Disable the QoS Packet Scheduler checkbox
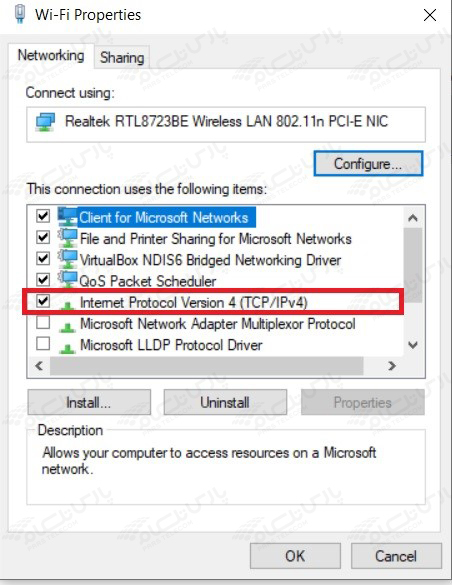Image resolution: width=452 pixels, height=585 pixels. point(43,279)
